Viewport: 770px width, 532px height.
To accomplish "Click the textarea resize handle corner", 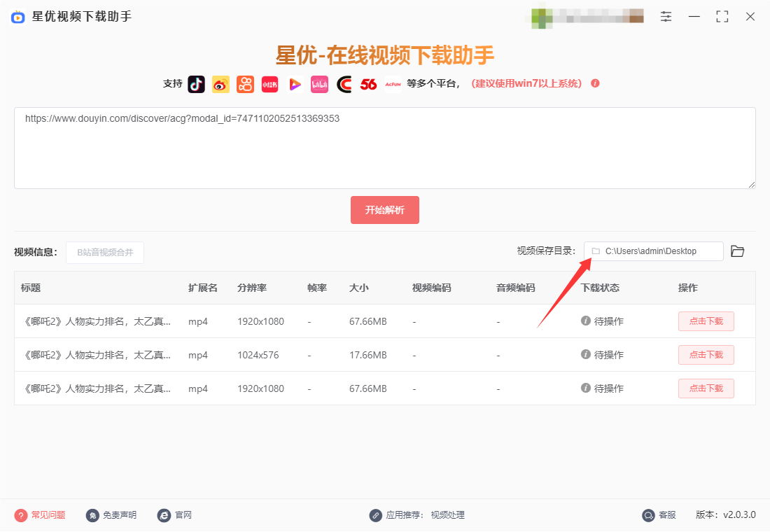I will (x=751, y=185).
